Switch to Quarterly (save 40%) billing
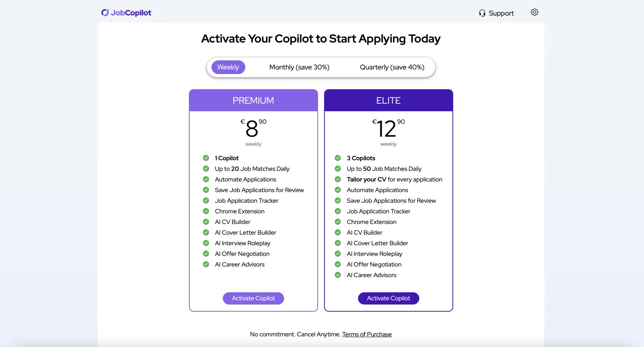The width and height of the screenshot is (644, 347). click(392, 67)
